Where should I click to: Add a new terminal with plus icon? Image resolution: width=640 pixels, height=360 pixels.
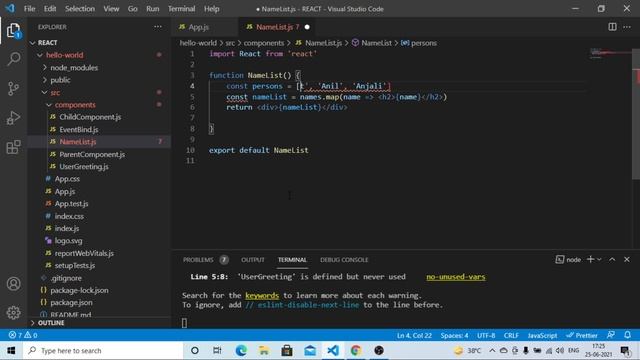[590, 260]
